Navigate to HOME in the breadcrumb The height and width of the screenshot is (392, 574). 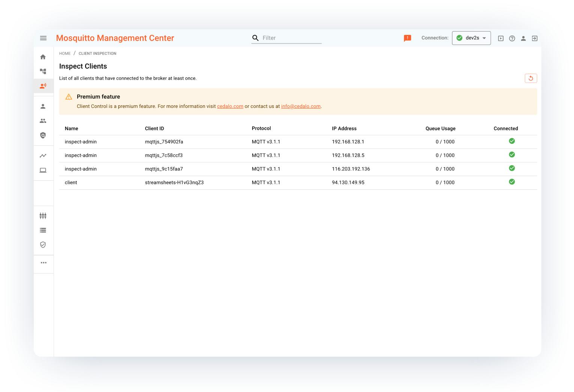[65, 53]
